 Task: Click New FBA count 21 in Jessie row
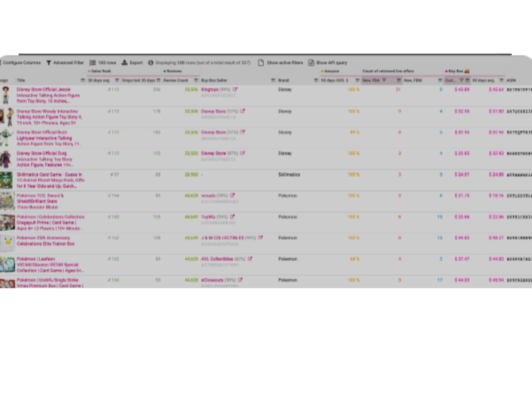[398, 89]
